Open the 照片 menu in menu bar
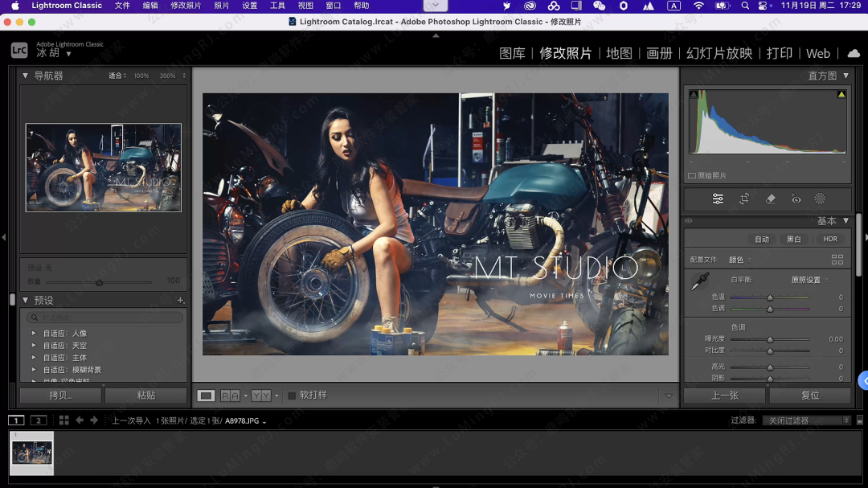Viewport: 868px width, 488px height. click(221, 6)
